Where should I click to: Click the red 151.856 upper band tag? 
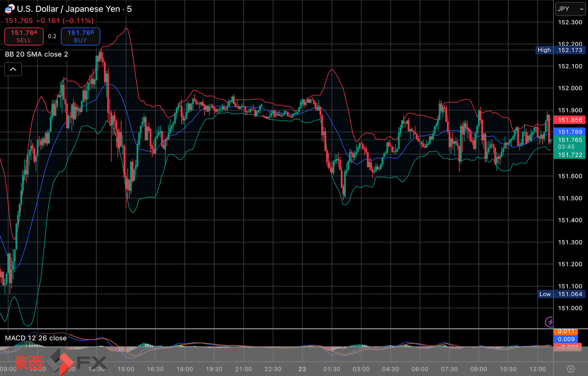(569, 120)
